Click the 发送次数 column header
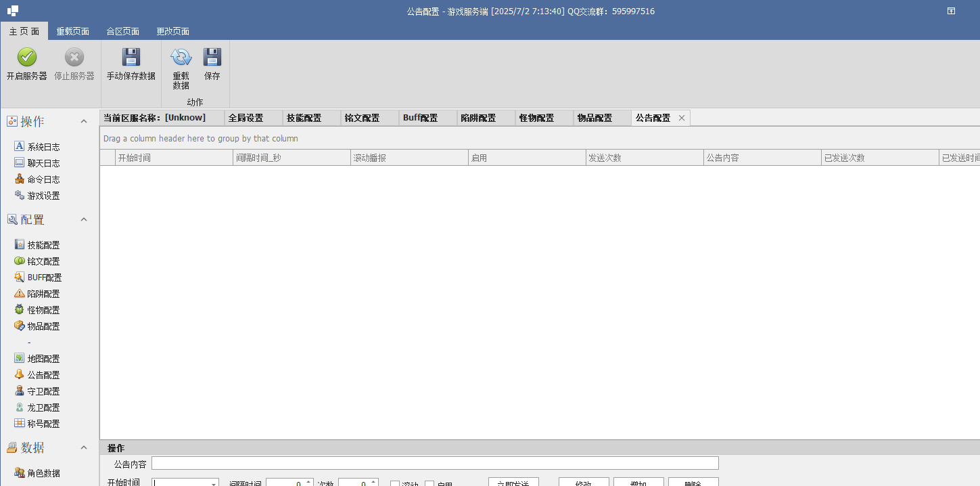Viewport: 980px width, 486px height. tap(645, 158)
